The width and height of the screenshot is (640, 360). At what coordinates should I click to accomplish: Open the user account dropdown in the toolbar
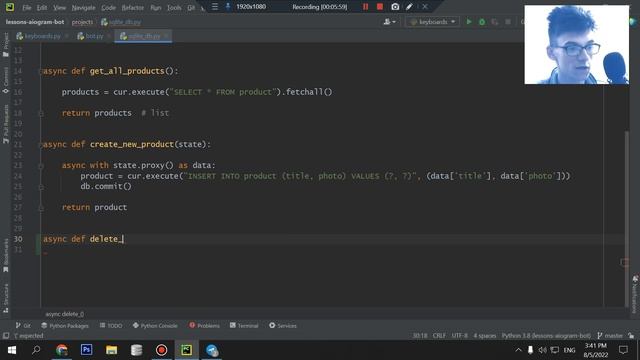[x=389, y=22]
